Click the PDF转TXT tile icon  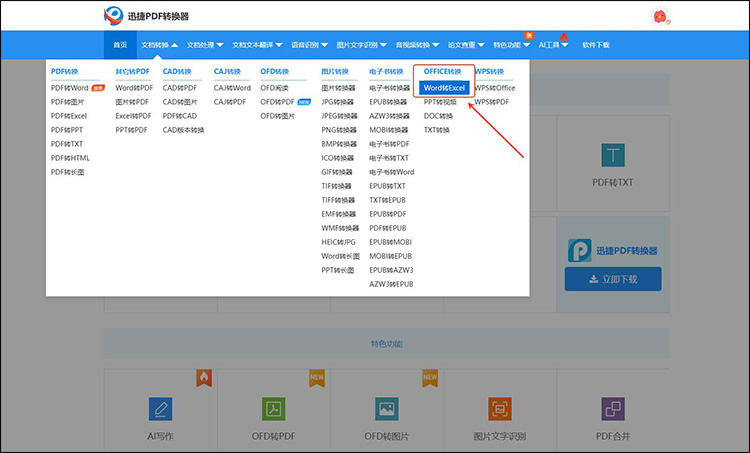pos(613,155)
